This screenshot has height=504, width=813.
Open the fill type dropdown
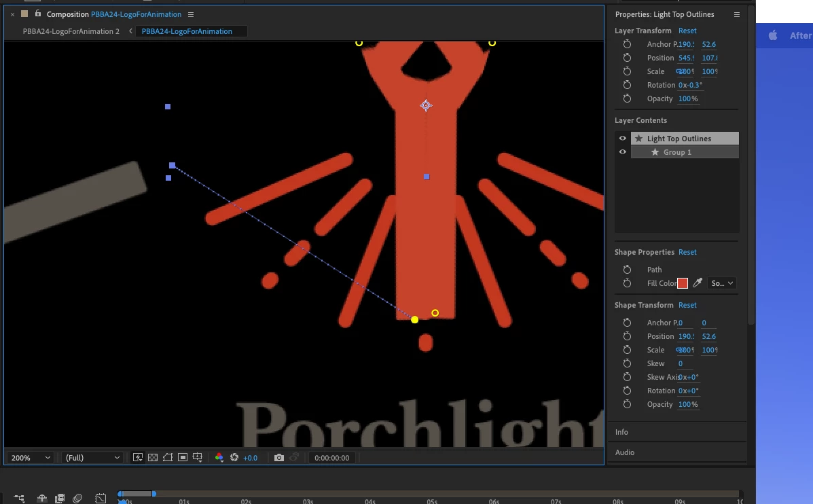(722, 283)
